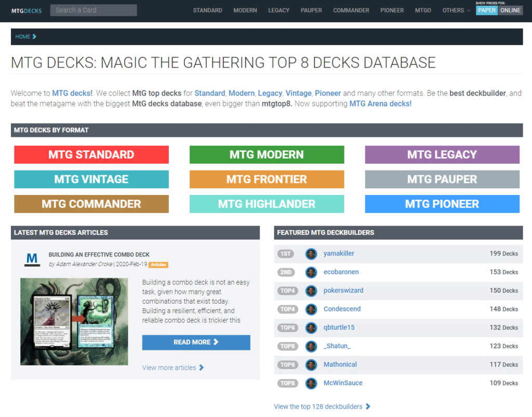Open the COMMANDER nav menu item
The image size is (532, 417).
point(351,10)
